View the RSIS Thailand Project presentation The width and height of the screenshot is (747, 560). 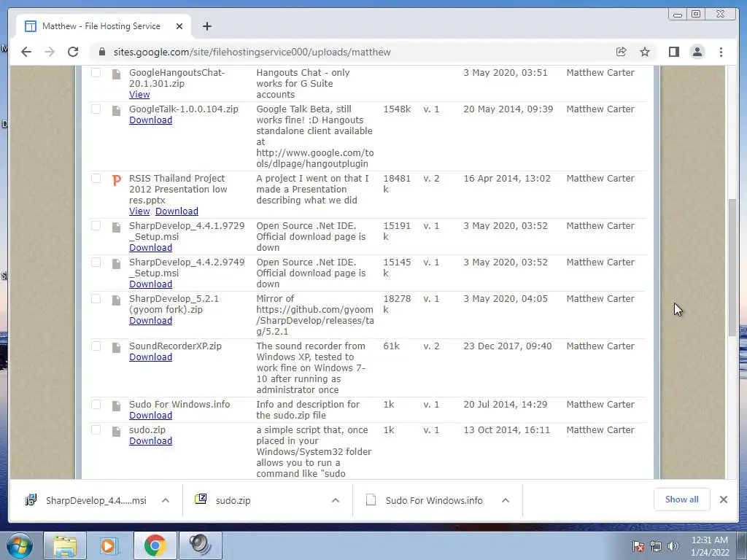point(139,211)
